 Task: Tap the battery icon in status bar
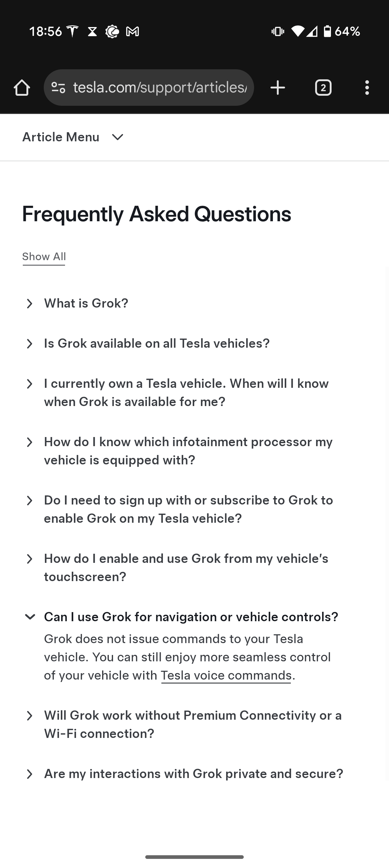tap(327, 31)
